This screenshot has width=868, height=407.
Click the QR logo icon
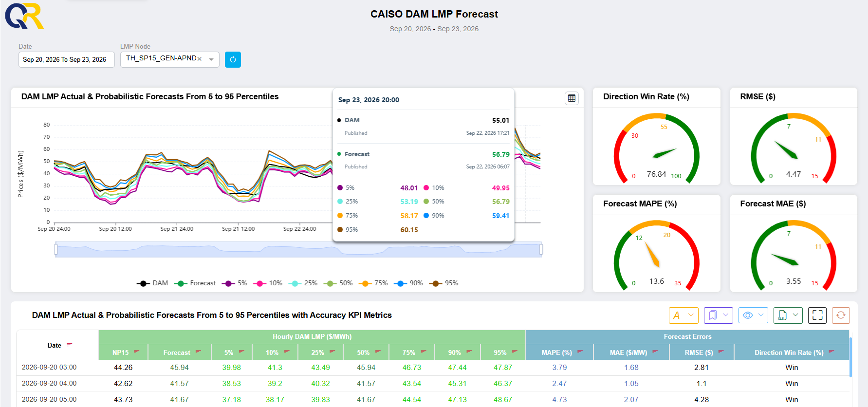(x=24, y=16)
